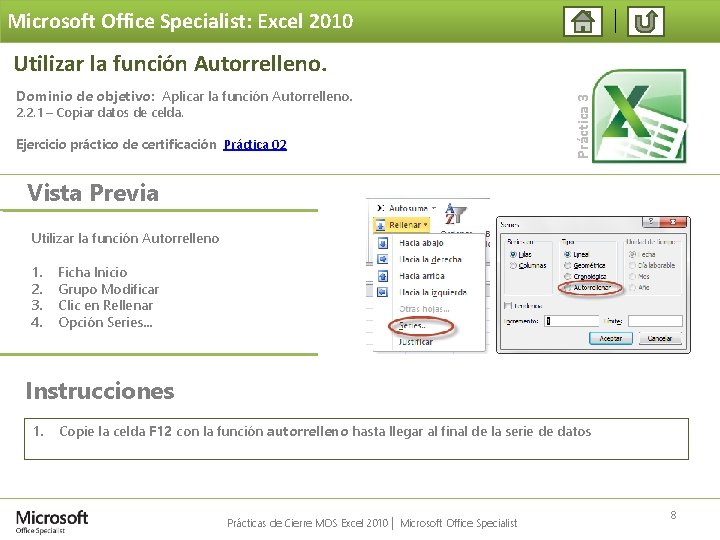Open the Práctica 02 hyperlink
720x540 pixels.
pyautogui.click(x=255, y=145)
